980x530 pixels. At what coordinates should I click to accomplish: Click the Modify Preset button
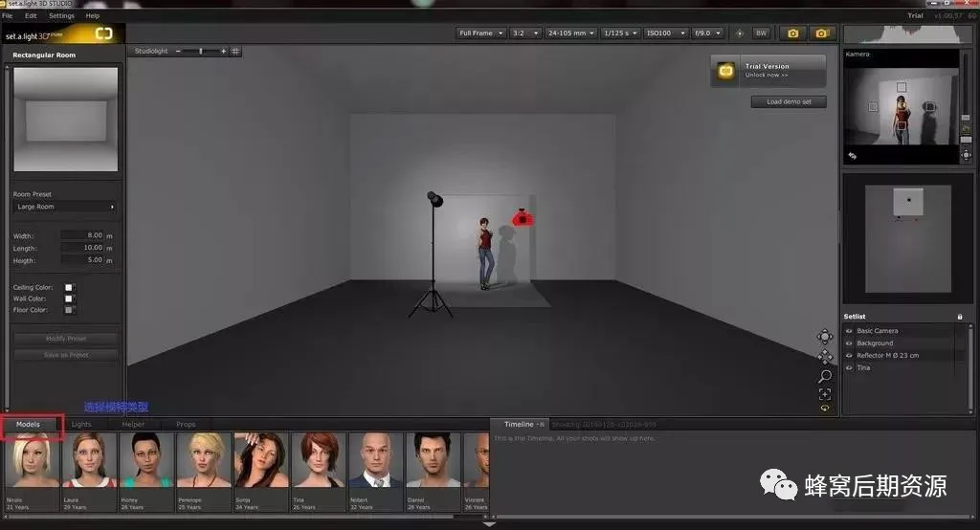click(66, 339)
